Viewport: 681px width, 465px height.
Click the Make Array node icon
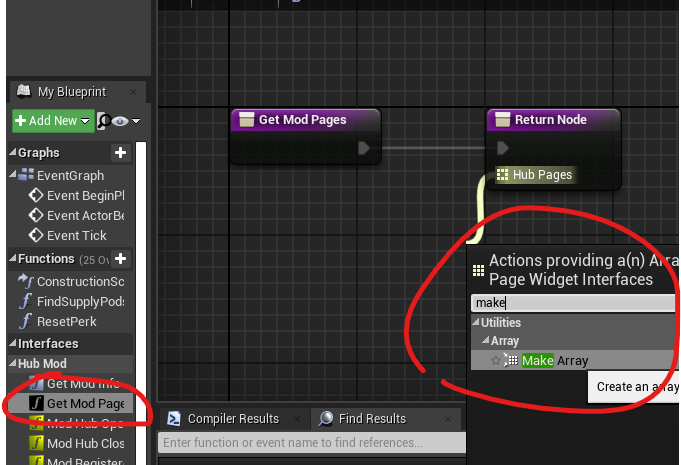[x=511, y=360]
